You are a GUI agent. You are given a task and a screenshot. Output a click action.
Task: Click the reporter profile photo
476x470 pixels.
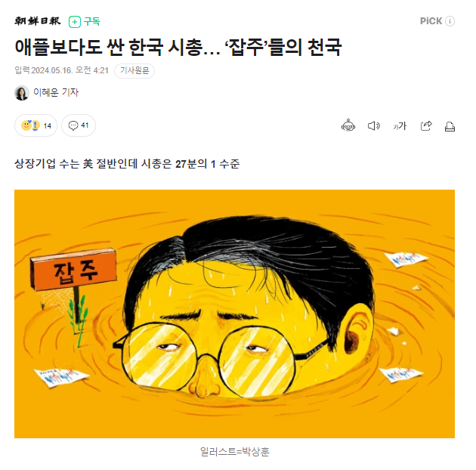pyautogui.click(x=22, y=93)
